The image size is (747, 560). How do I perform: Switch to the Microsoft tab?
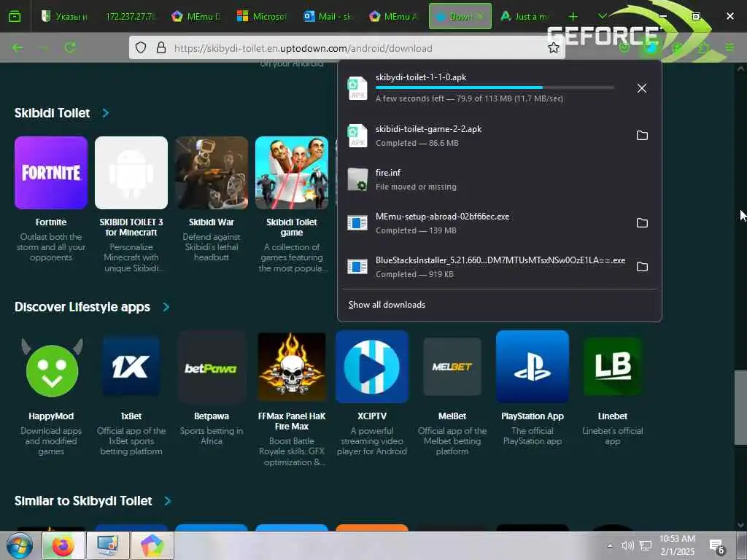point(262,16)
